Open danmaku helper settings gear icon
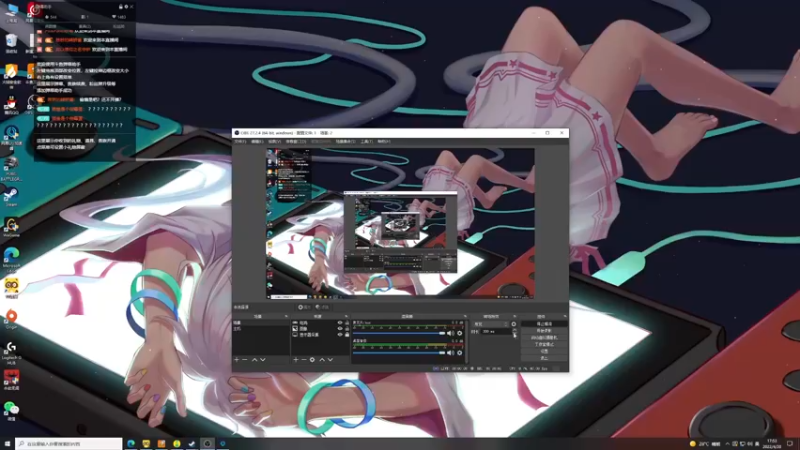 click(x=127, y=7)
